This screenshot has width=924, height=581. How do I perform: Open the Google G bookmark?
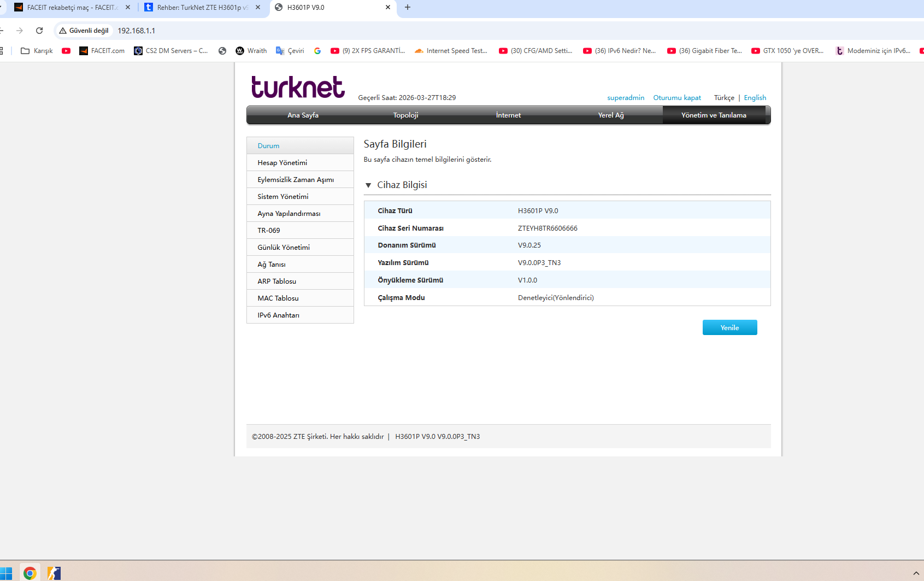(317, 51)
